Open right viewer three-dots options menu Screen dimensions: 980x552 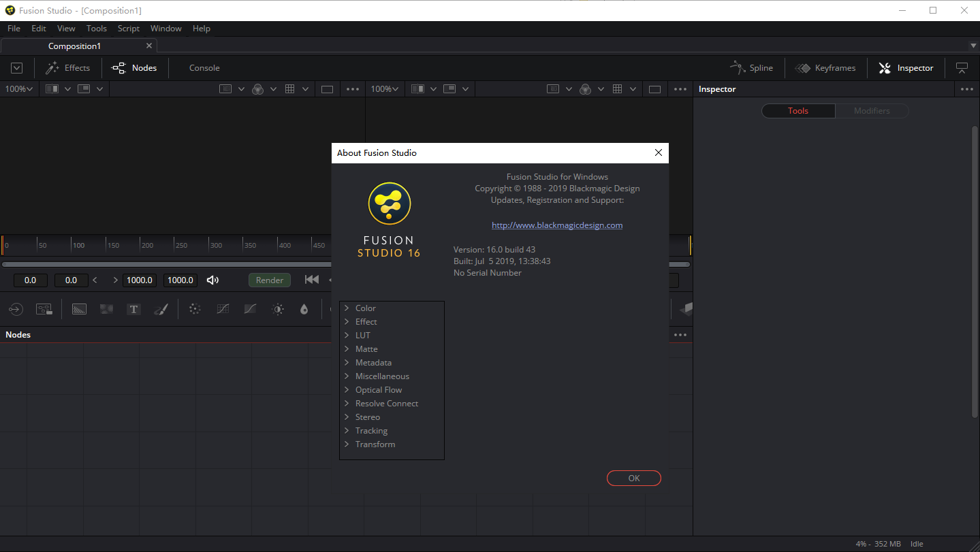[680, 89]
